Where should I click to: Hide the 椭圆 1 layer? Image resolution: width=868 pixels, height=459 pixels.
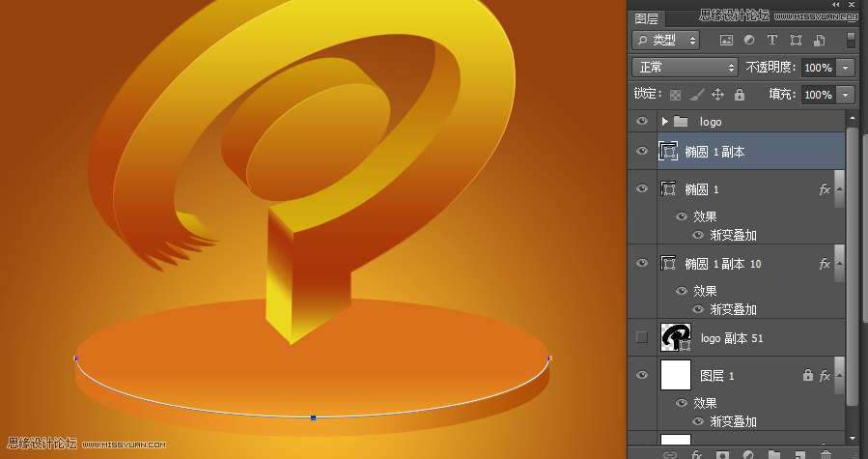(x=642, y=188)
